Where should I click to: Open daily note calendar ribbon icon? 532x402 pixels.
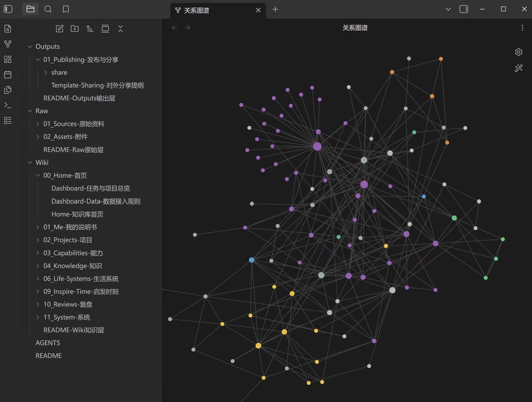(x=8, y=75)
